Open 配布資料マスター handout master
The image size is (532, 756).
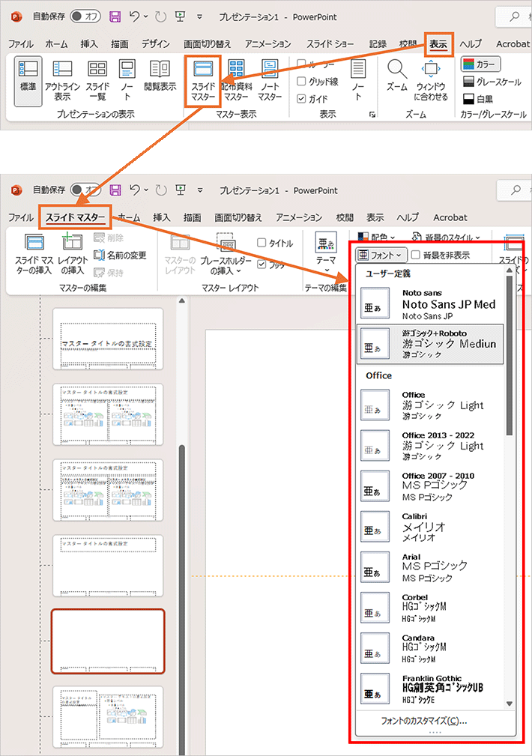pos(236,80)
